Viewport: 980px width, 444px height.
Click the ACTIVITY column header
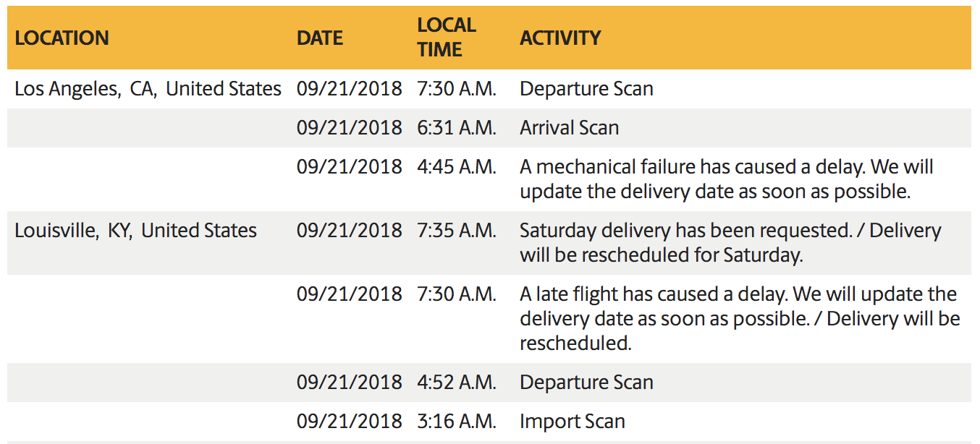pos(560,38)
